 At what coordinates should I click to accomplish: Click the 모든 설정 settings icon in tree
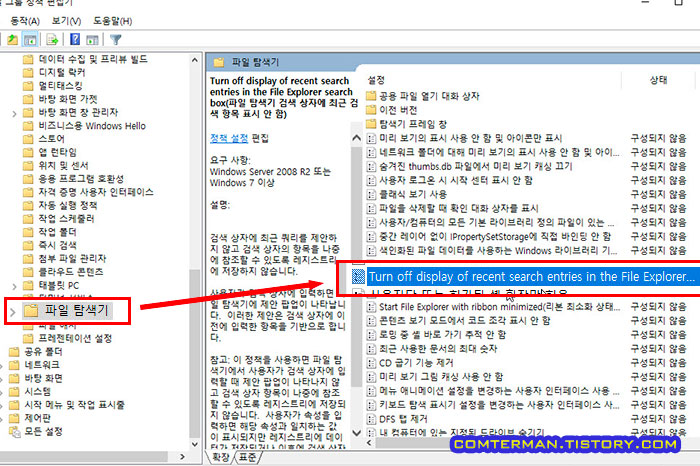pos(14,432)
